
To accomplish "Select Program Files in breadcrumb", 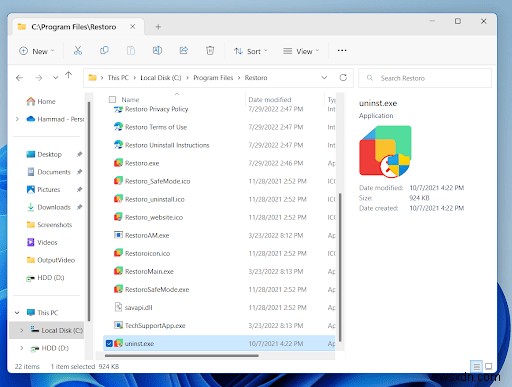I will tap(213, 78).
